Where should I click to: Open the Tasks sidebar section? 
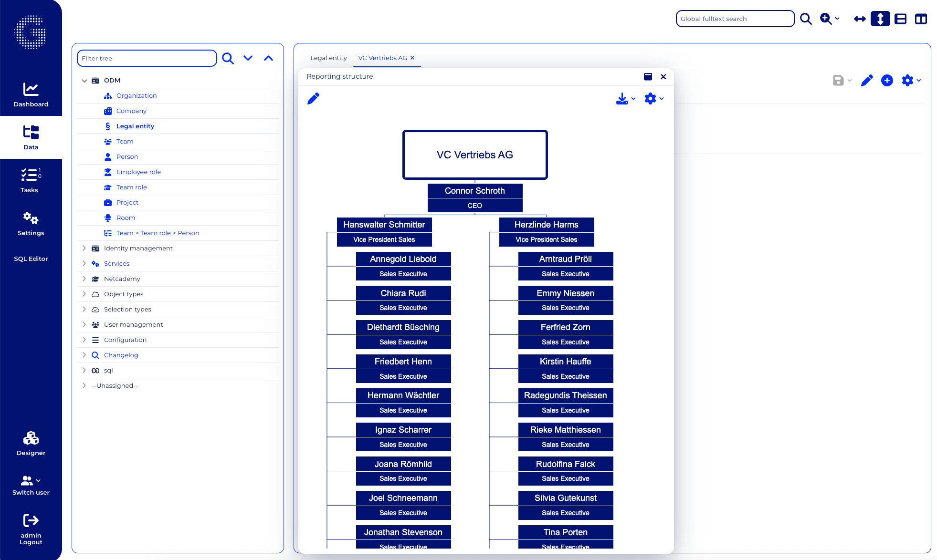pos(31,180)
